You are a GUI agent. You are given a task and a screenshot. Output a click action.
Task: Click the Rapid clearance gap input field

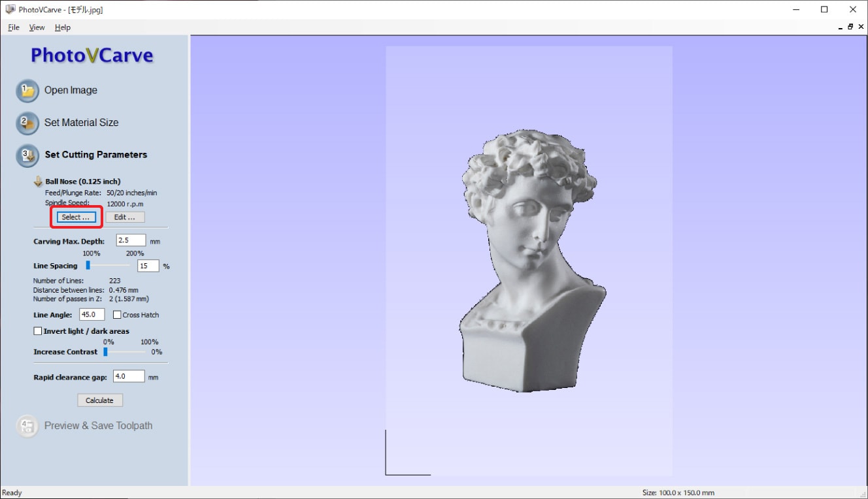[128, 376]
